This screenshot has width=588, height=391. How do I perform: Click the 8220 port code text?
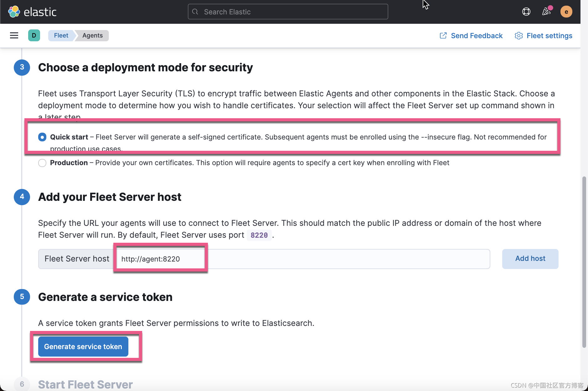tap(259, 235)
